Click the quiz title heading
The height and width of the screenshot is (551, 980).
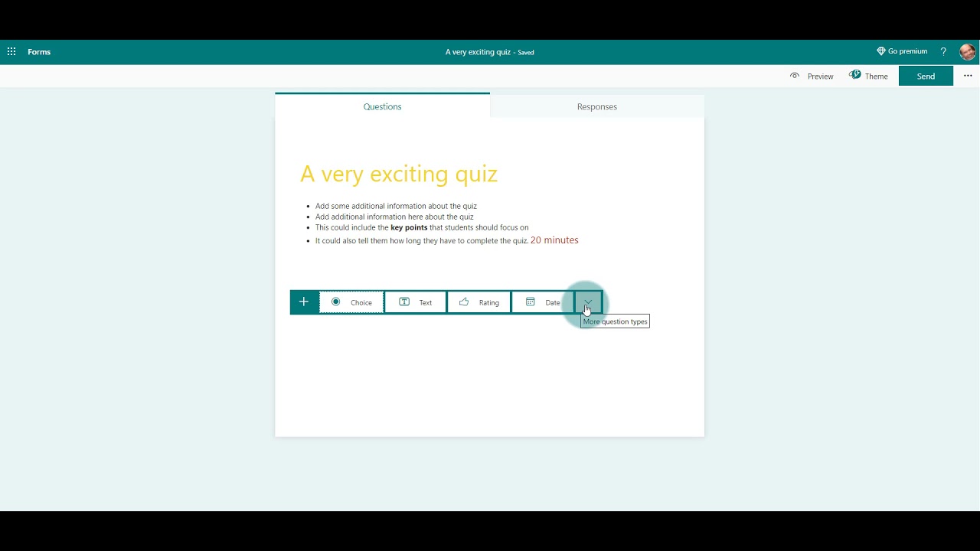click(x=399, y=174)
